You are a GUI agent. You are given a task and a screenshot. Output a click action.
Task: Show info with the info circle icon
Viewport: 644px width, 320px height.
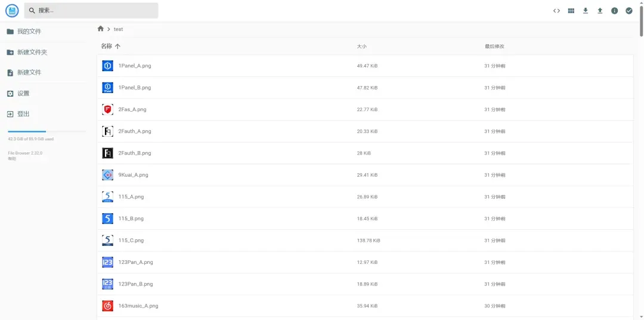(614, 11)
